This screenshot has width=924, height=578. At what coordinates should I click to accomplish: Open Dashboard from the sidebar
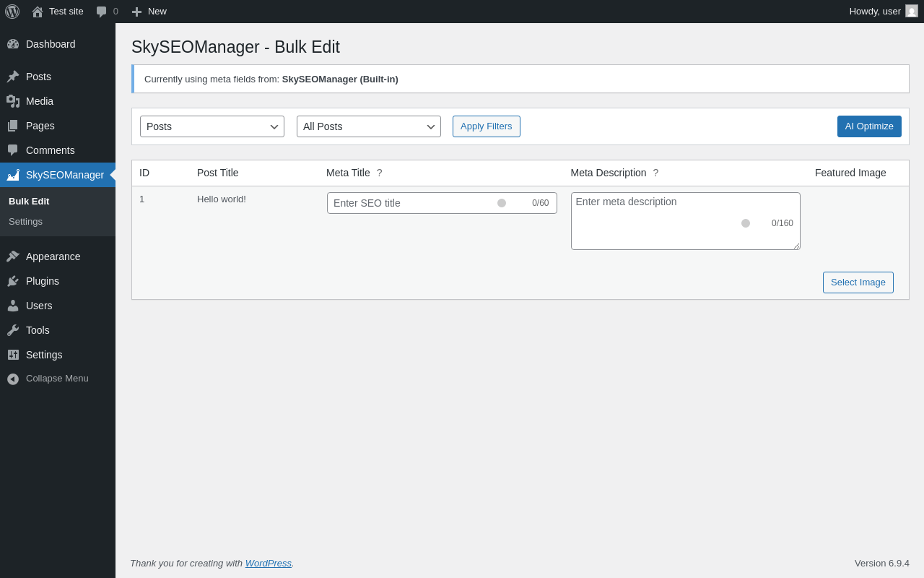coord(51,44)
